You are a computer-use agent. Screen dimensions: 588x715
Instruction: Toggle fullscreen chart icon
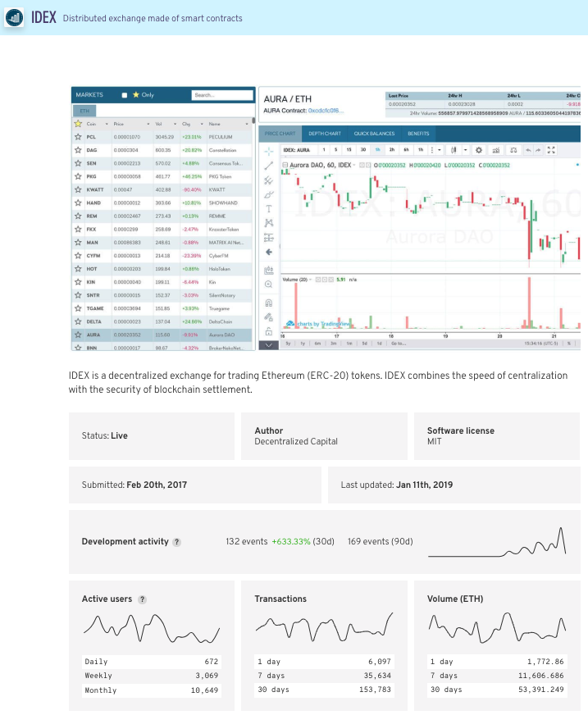[551, 149]
